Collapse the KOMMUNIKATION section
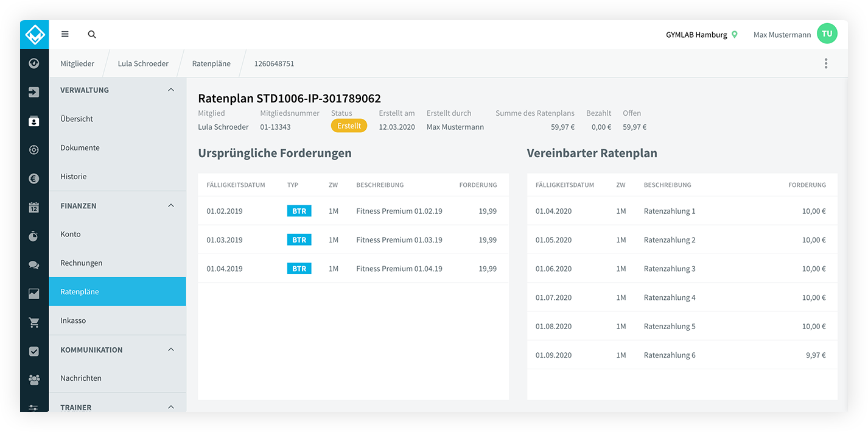The width and height of the screenshot is (868, 432). click(x=171, y=349)
